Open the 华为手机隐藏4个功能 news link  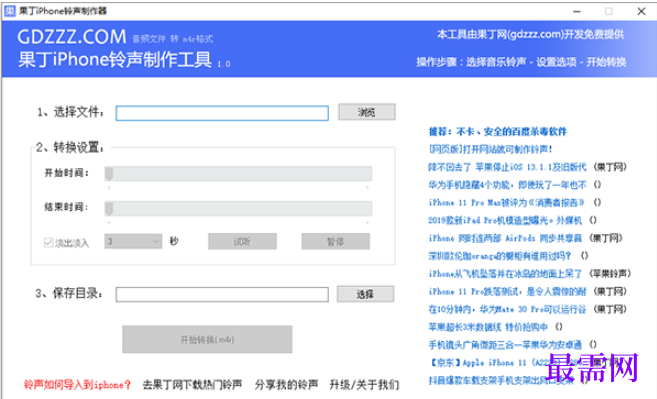click(x=507, y=184)
